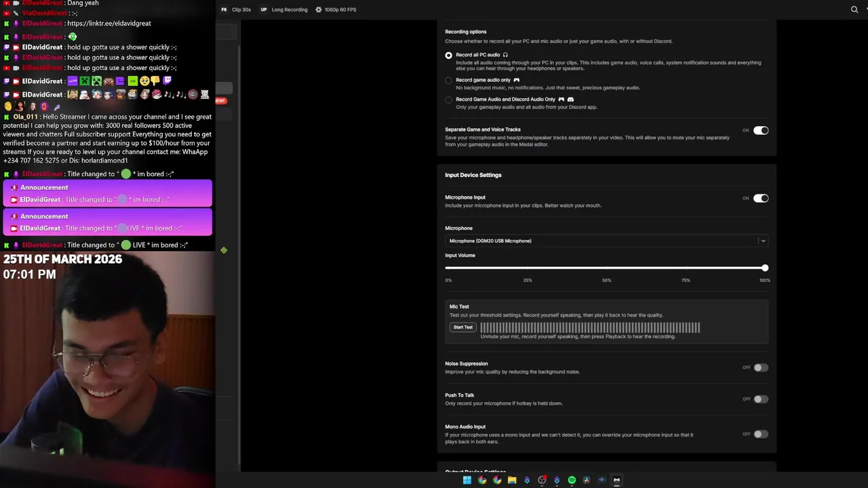Click the chevron arrow of the Microphone selector
The height and width of the screenshot is (488, 868).
[763, 241]
